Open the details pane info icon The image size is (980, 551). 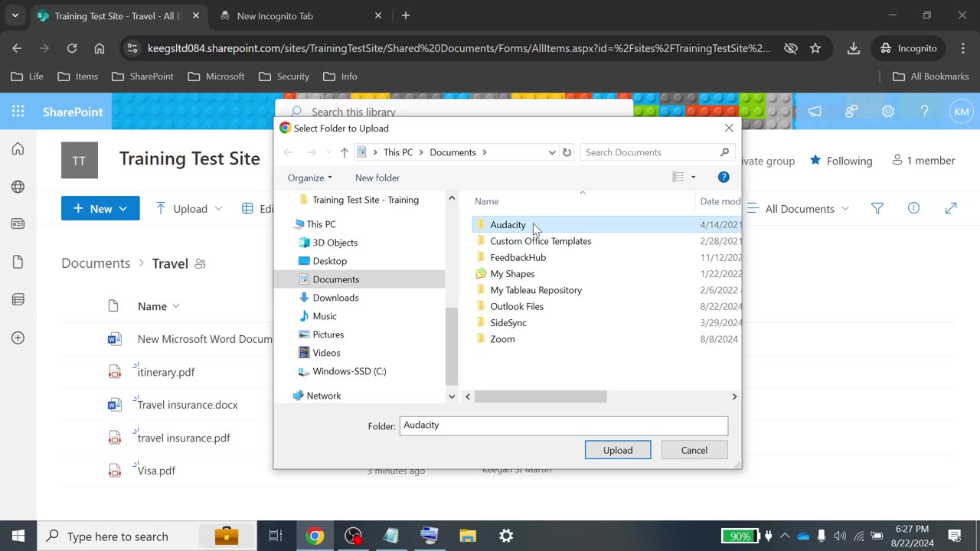click(913, 208)
